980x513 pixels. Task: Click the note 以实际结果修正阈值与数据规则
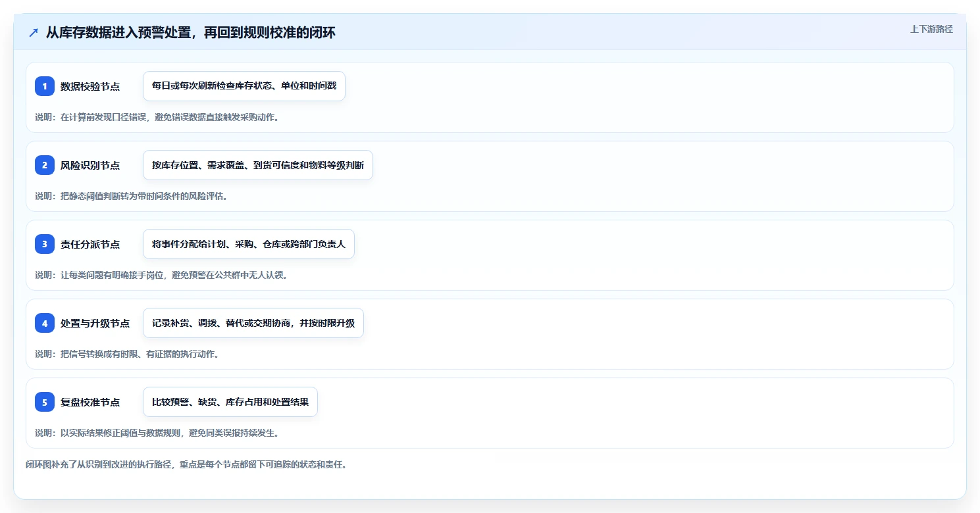(x=157, y=433)
